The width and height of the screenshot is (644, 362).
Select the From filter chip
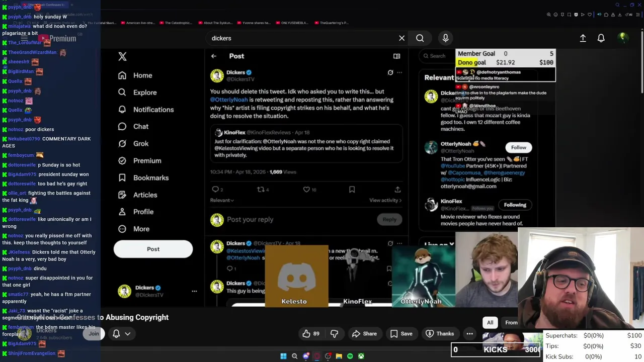(510, 323)
